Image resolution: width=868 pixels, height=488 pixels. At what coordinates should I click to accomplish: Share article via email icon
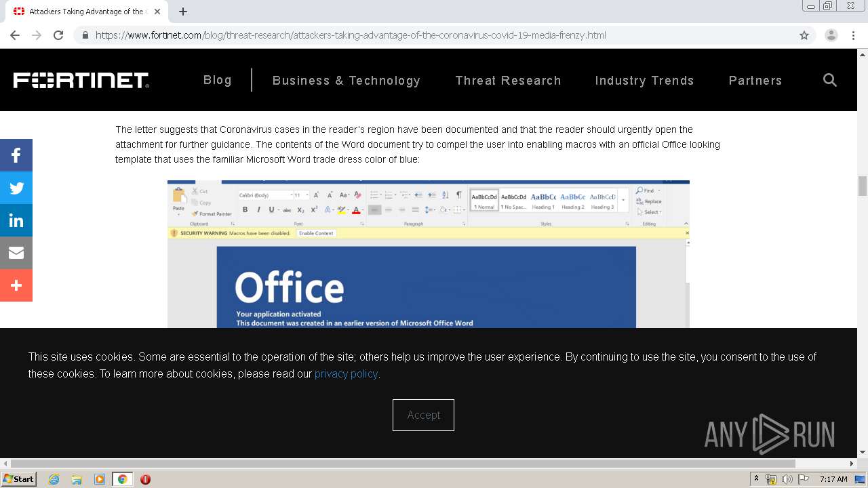point(16,253)
